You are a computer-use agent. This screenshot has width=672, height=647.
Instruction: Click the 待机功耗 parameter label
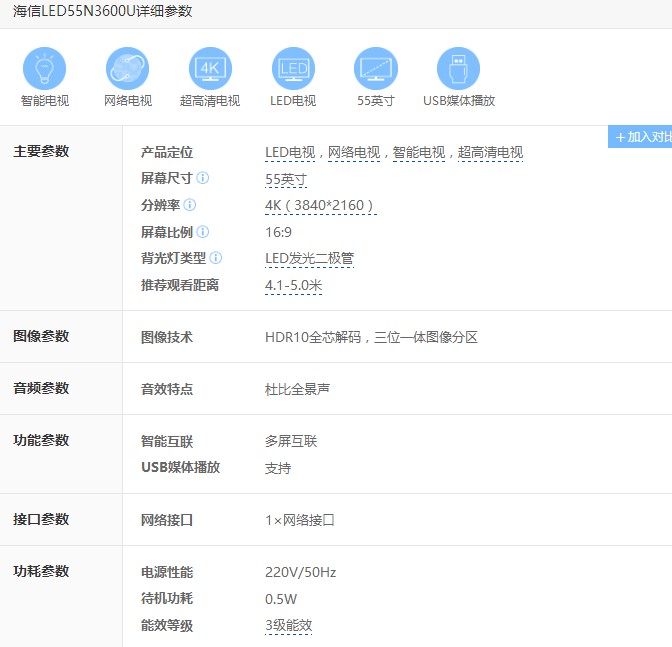(167, 599)
